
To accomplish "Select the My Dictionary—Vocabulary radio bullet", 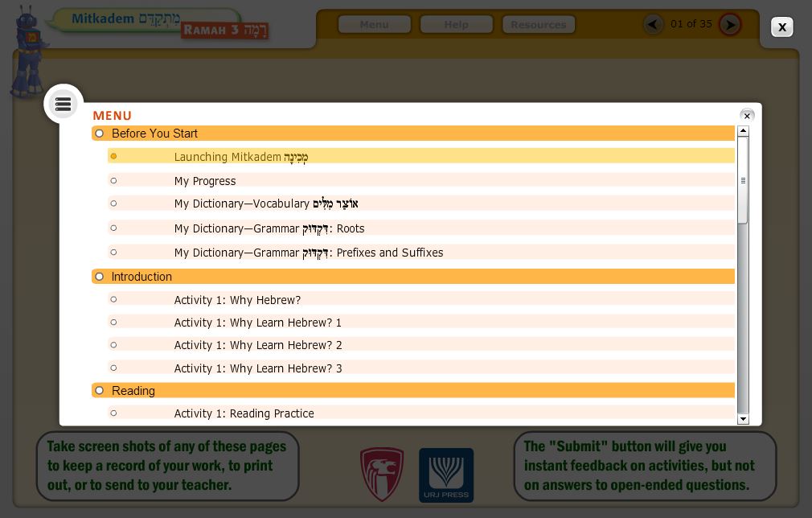I will pyautogui.click(x=113, y=203).
